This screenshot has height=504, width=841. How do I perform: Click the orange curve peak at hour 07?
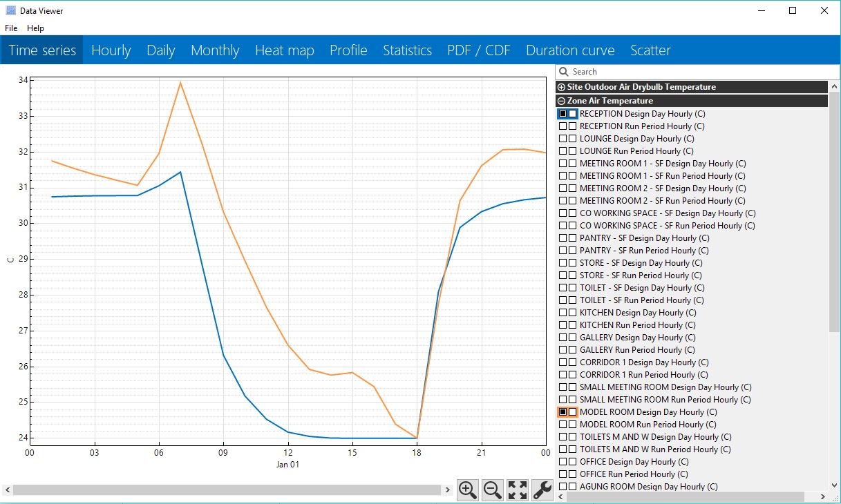coord(180,83)
